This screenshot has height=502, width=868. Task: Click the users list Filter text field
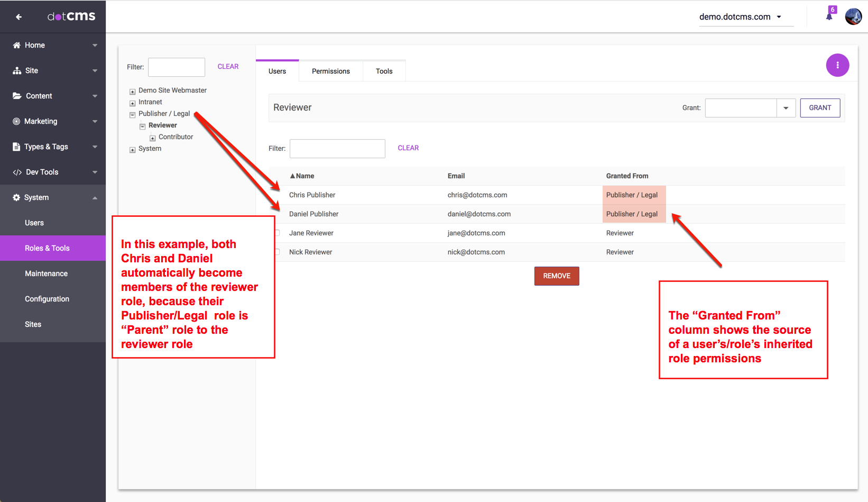pos(337,149)
